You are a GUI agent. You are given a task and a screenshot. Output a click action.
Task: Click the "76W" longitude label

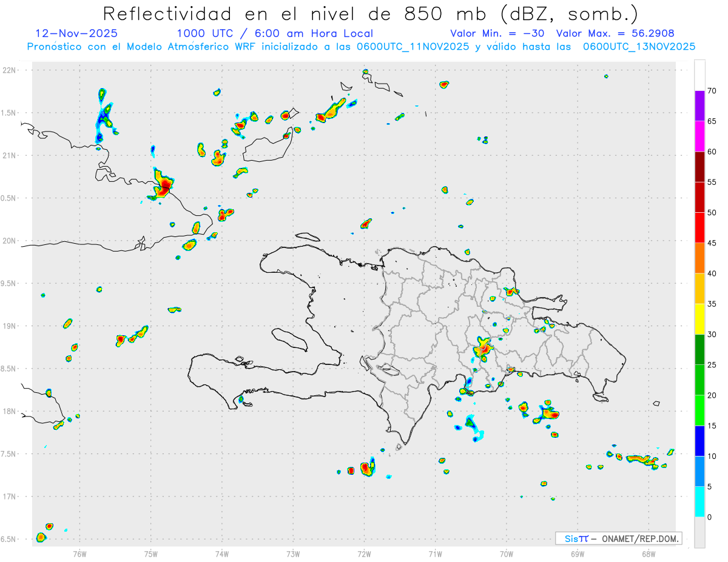coord(79,554)
